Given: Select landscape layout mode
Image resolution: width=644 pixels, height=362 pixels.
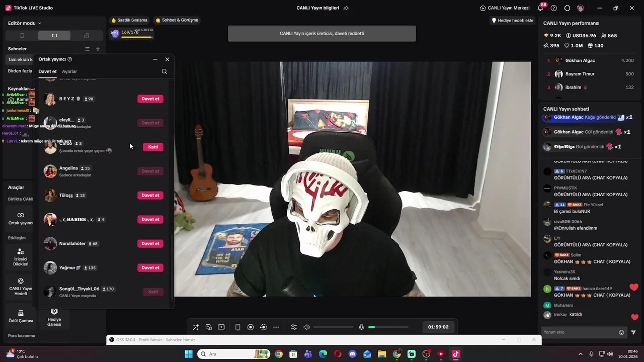Looking at the screenshot, I should [x=54, y=36].
